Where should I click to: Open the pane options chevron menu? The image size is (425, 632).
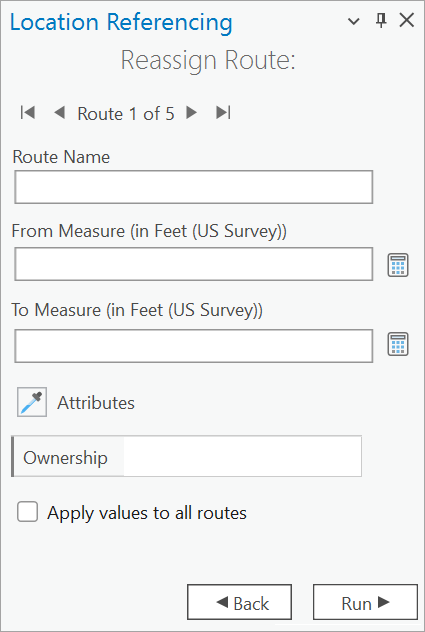354,21
